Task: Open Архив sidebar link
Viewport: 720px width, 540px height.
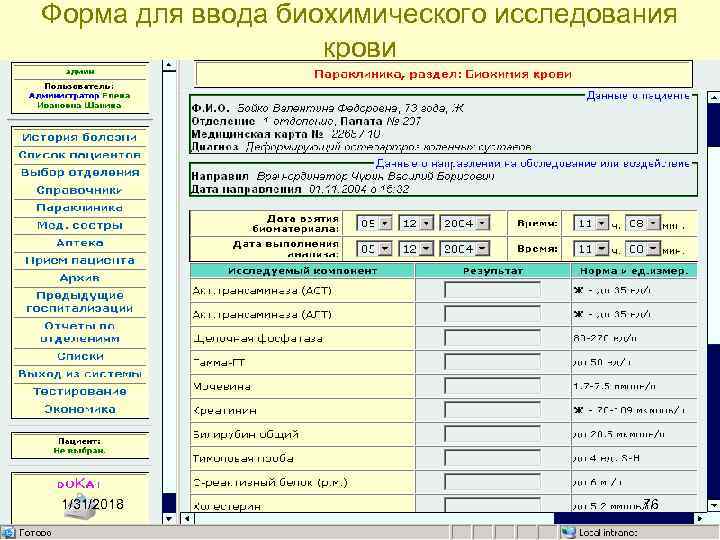Action: (79, 278)
